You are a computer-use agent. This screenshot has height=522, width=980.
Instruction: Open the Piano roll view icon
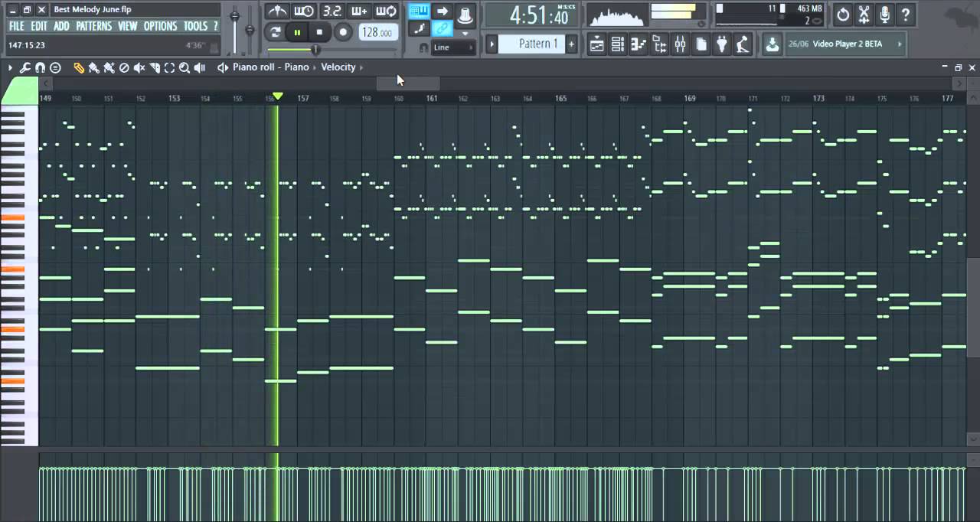638,44
